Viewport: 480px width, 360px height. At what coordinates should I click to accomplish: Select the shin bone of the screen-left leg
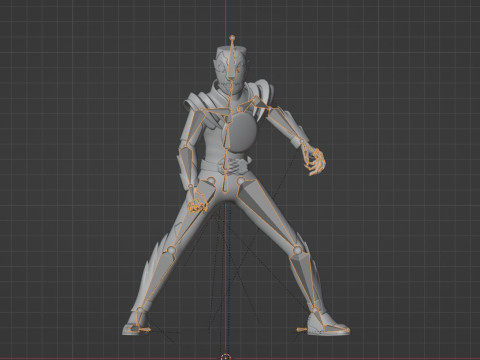(x=157, y=279)
